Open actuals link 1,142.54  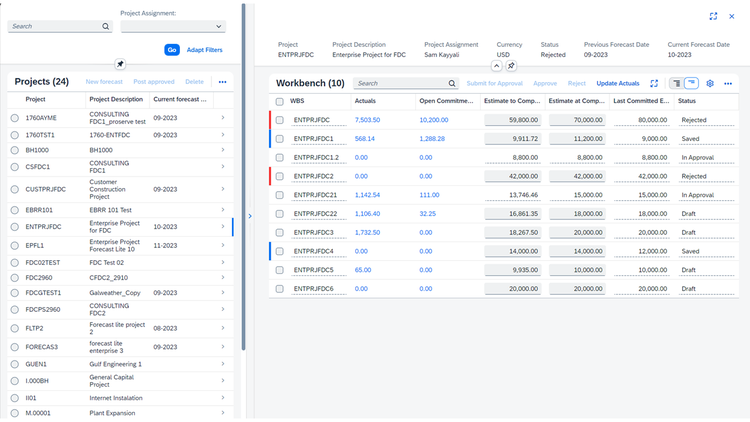[x=367, y=195]
